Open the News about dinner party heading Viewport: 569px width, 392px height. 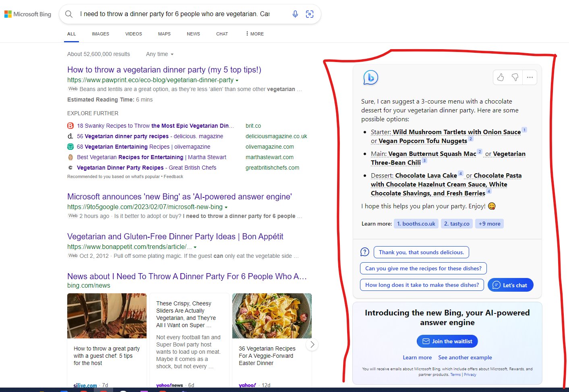tap(187, 276)
